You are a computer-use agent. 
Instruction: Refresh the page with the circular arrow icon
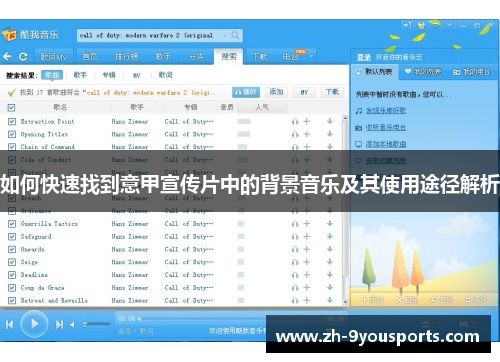tap(23, 56)
